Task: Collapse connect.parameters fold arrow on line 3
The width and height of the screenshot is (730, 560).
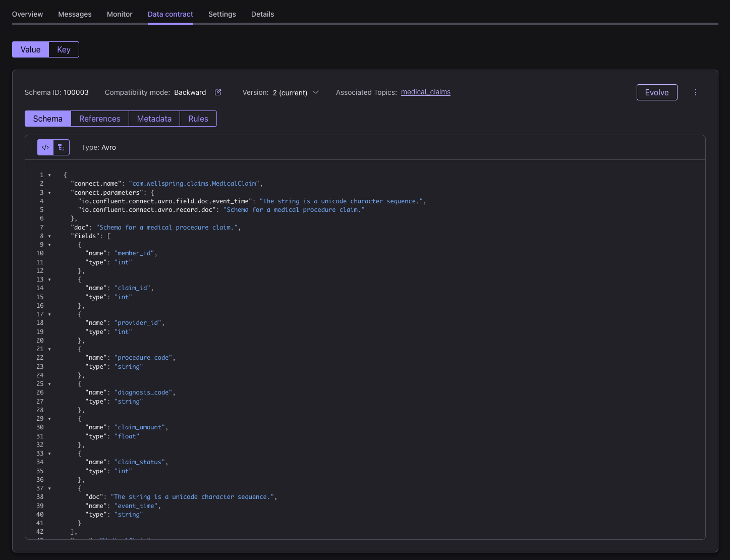Action: [49, 193]
